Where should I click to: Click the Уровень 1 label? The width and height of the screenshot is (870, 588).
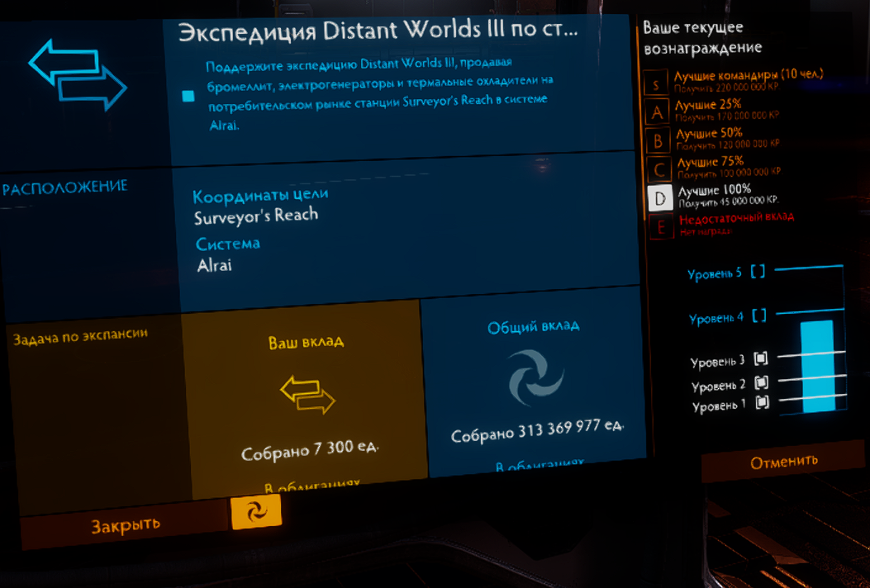click(x=719, y=406)
